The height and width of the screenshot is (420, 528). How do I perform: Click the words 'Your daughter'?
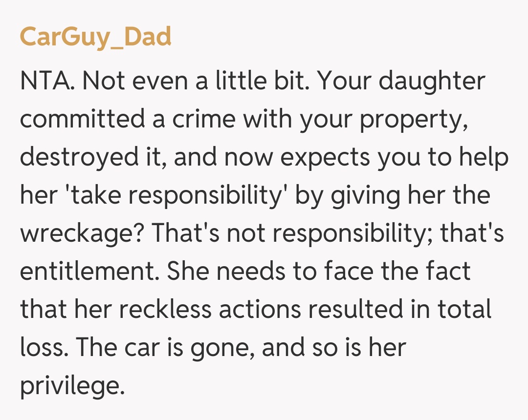coord(401,82)
